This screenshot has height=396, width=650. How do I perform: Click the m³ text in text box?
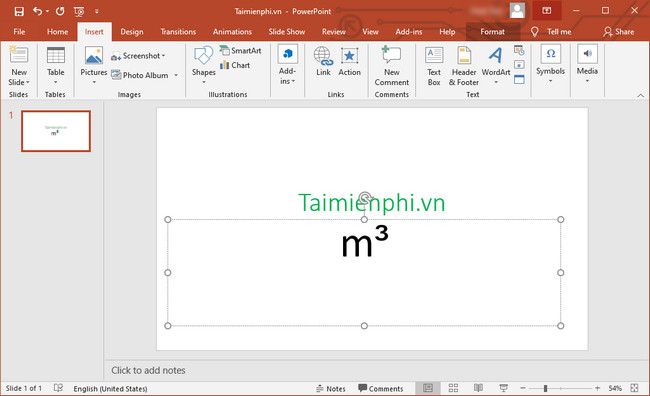pyautogui.click(x=364, y=242)
